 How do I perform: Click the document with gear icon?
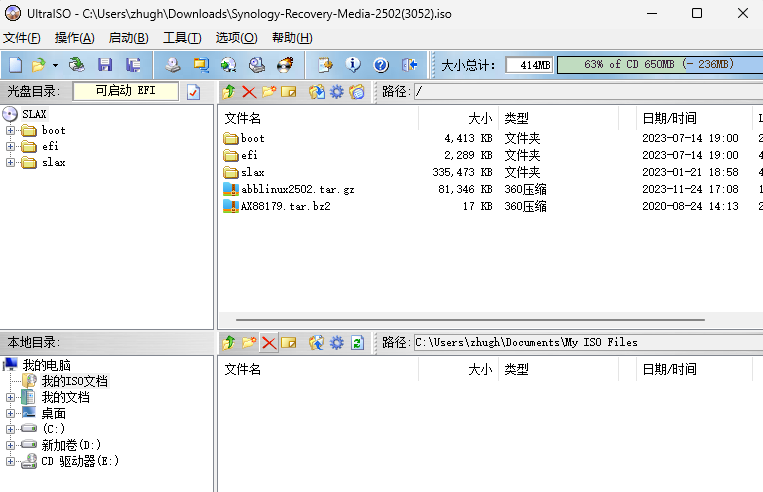pos(325,65)
